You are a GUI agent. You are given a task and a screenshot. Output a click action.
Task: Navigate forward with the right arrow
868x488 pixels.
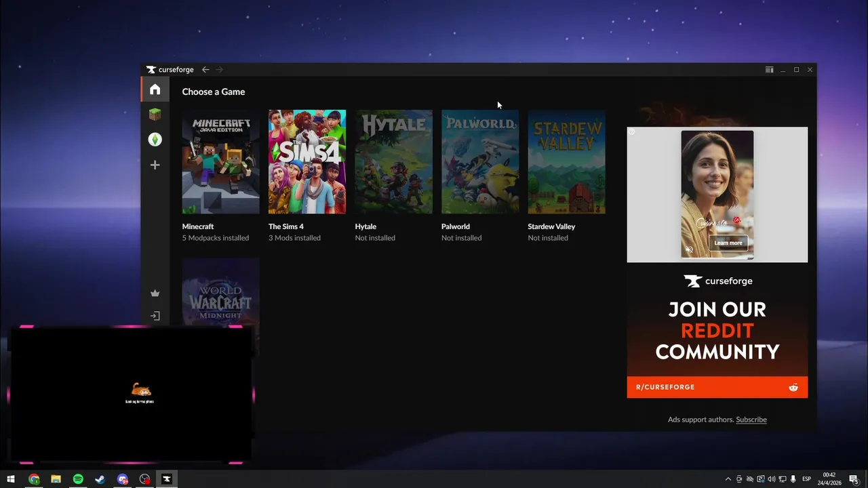point(219,70)
